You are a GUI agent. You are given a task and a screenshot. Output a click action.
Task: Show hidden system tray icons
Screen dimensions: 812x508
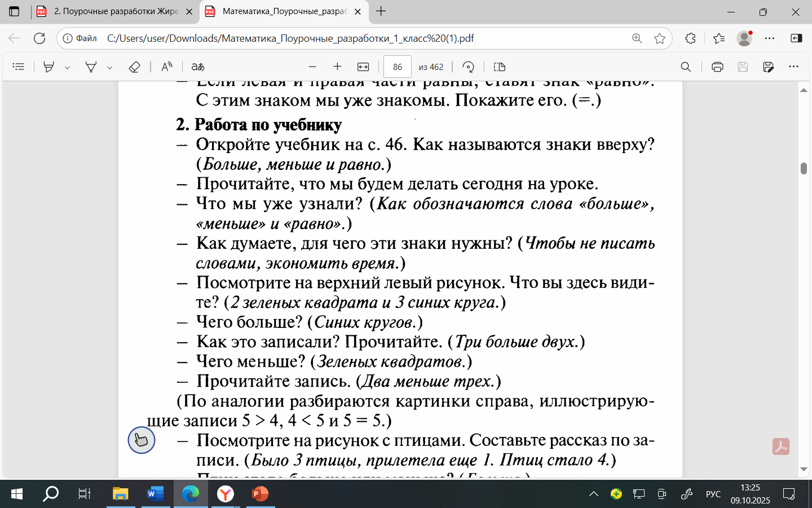point(594,494)
